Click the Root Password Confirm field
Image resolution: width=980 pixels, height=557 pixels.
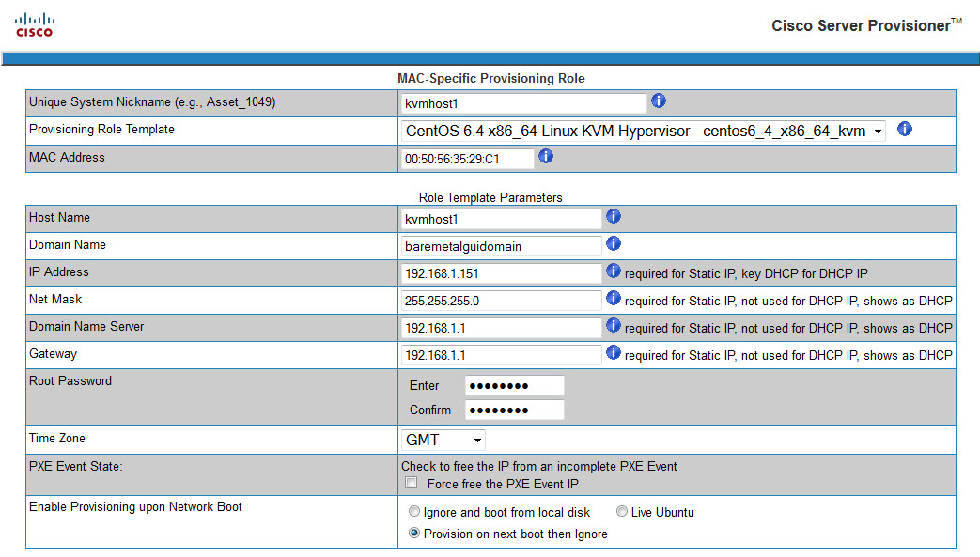[514, 410]
